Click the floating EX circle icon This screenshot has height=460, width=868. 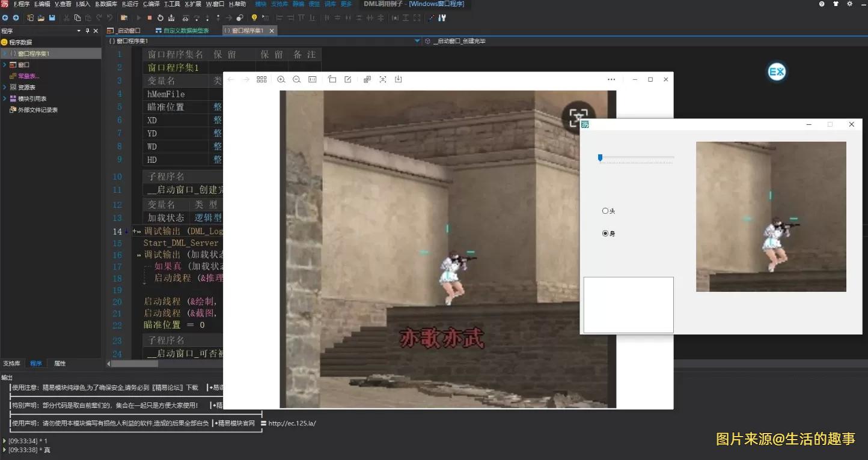tap(777, 71)
